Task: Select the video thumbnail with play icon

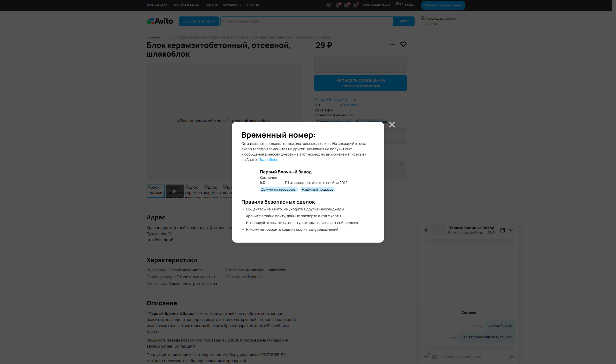Action: click(175, 191)
